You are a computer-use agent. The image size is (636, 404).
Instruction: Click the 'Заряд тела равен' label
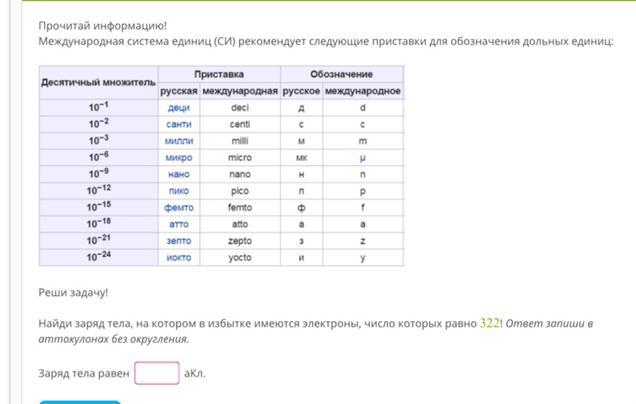point(84,373)
